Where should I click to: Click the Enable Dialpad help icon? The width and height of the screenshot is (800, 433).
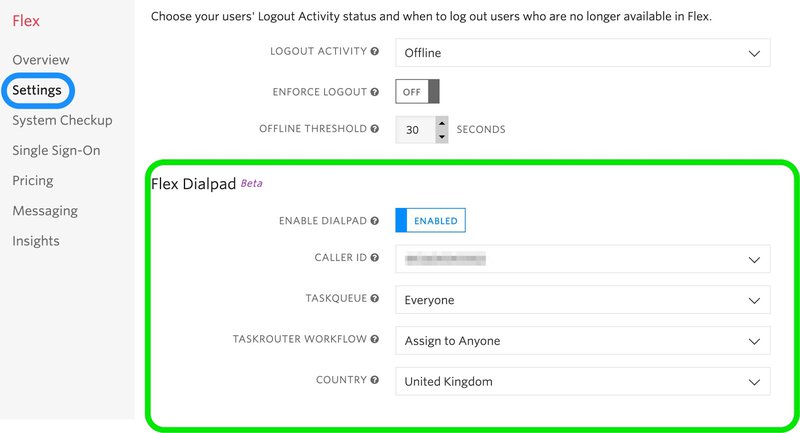pos(374,221)
